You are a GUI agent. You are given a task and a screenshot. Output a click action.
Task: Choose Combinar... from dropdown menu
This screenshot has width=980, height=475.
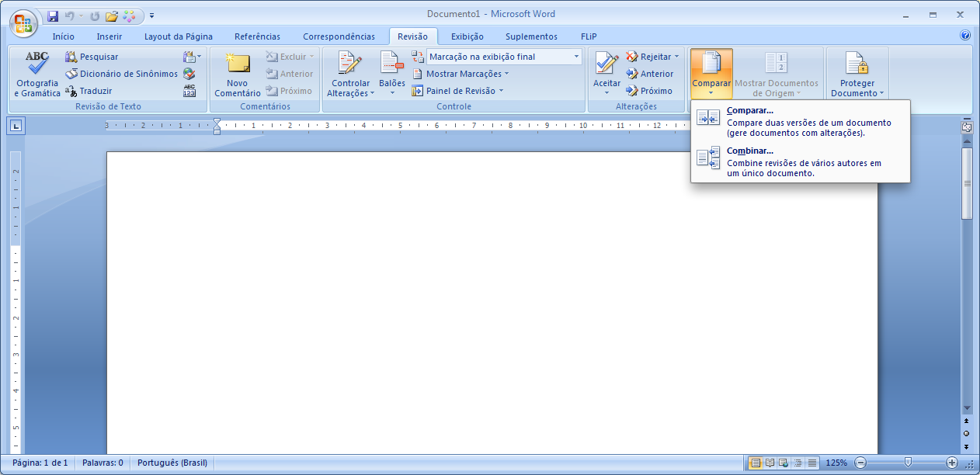800,161
